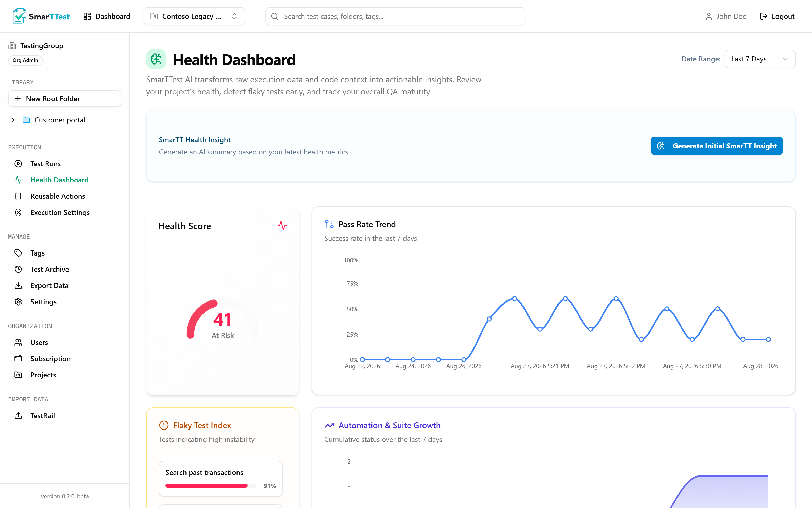Click the TestingGroup organization name

coord(42,46)
